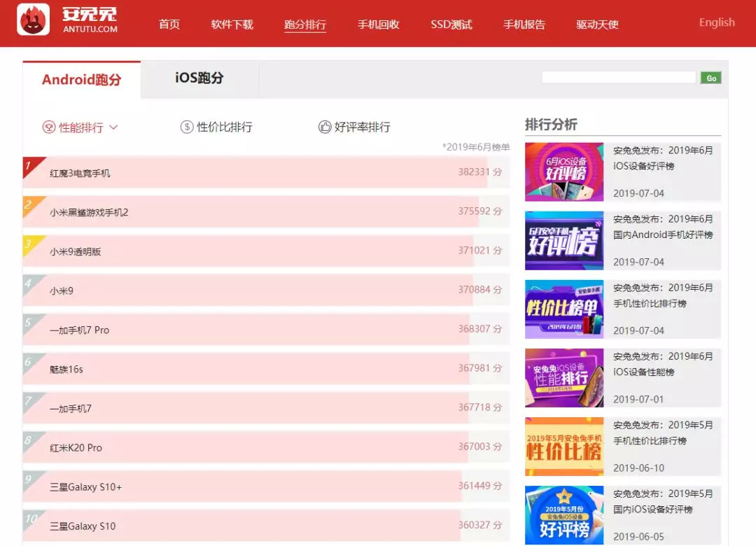Open the 6月安卓手机好评榜 thumbnail
This screenshot has height=546, width=756.
(x=564, y=240)
